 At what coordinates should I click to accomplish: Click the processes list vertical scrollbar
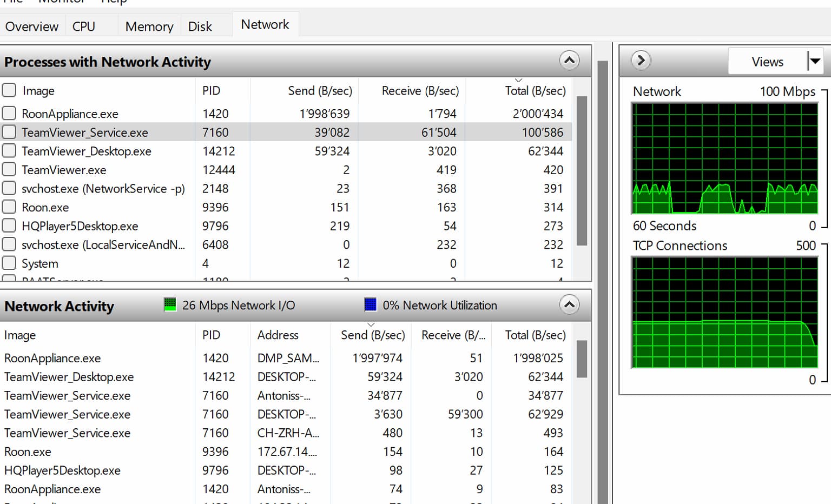582,171
